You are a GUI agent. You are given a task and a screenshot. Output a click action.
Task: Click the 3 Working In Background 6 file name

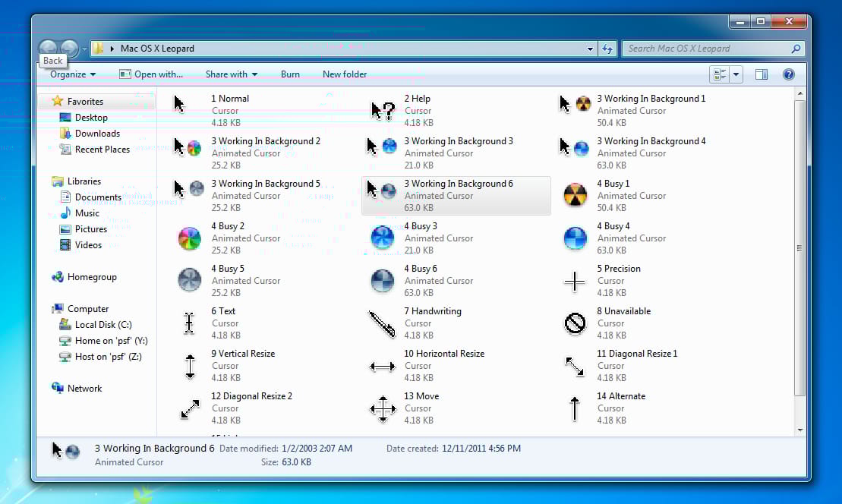(459, 184)
